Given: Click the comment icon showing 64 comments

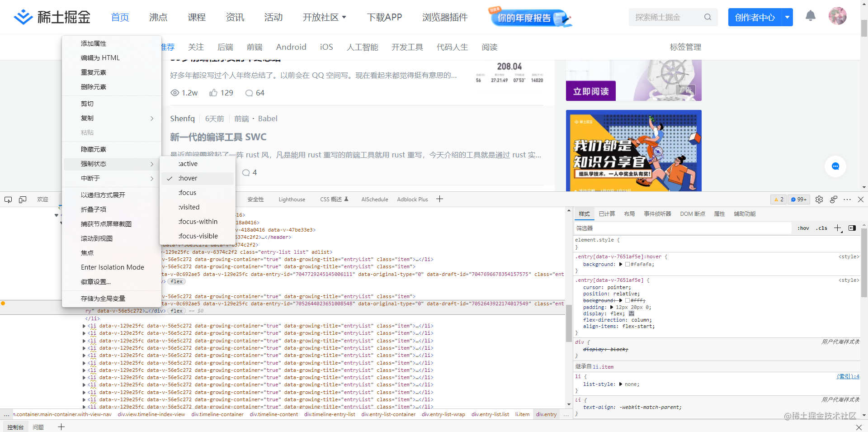Looking at the screenshot, I should pos(249,93).
